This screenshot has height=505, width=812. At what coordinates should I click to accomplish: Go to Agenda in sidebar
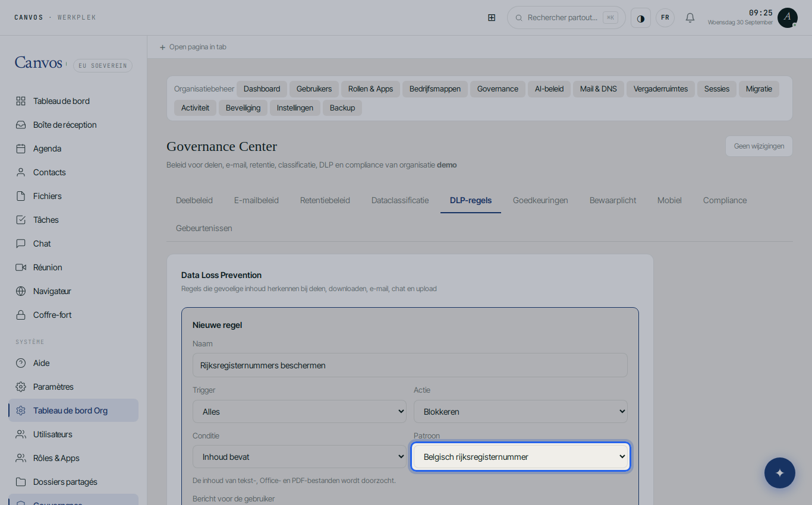74,149
